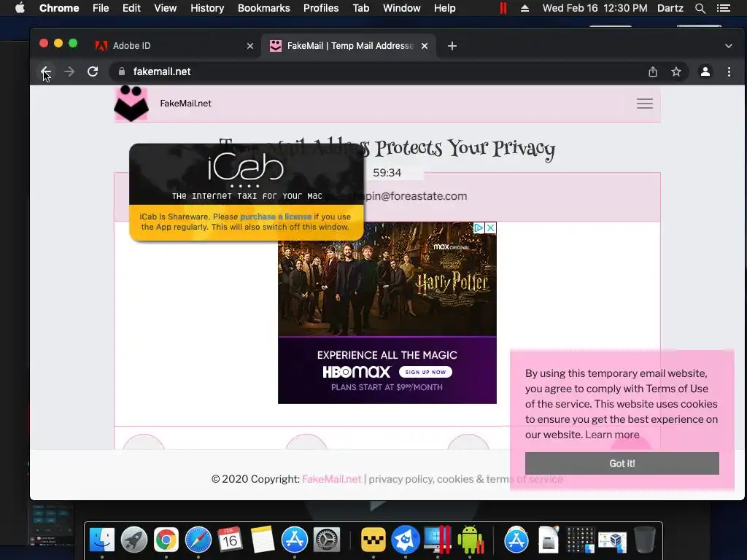This screenshot has width=747, height=560.
Task: Open Parallels Windows icon in Dock
Action: [438, 540]
